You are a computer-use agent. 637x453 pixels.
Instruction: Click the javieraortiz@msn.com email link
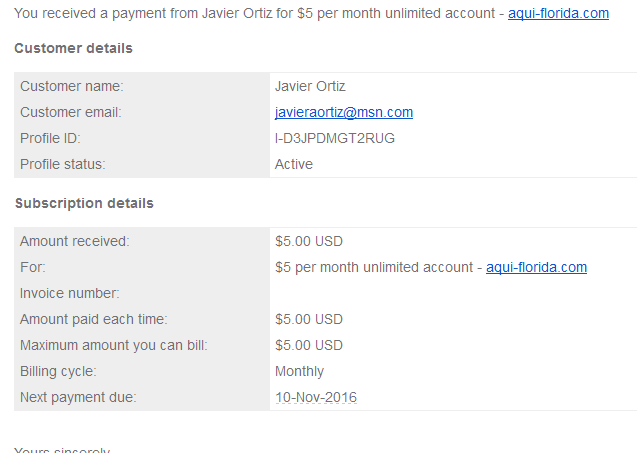pyautogui.click(x=344, y=112)
